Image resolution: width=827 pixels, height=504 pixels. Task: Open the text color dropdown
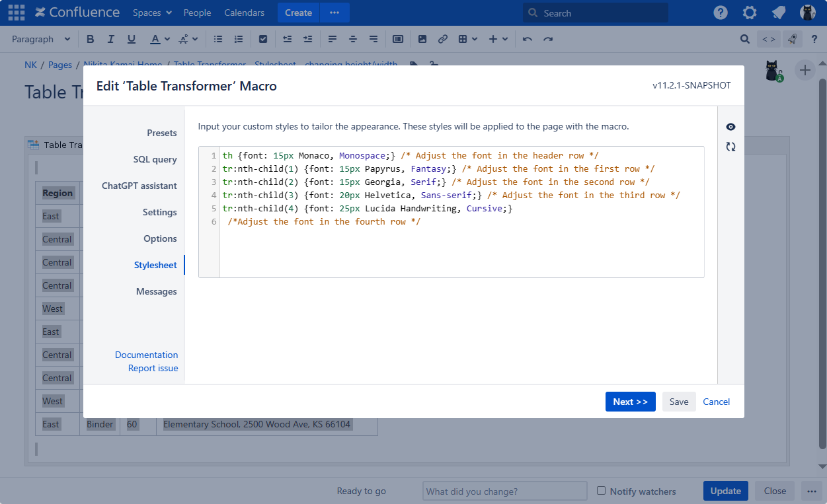click(160, 39)
